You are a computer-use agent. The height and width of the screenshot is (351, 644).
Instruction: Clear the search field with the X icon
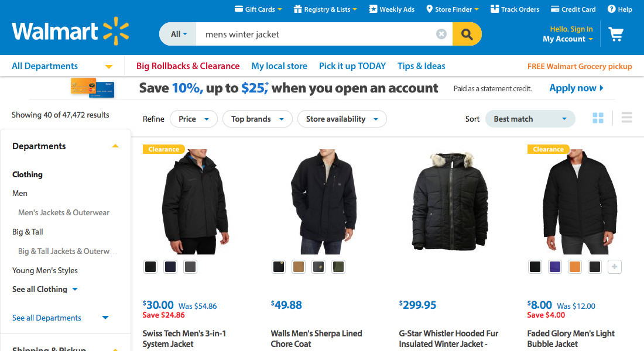tap(441, 34)
